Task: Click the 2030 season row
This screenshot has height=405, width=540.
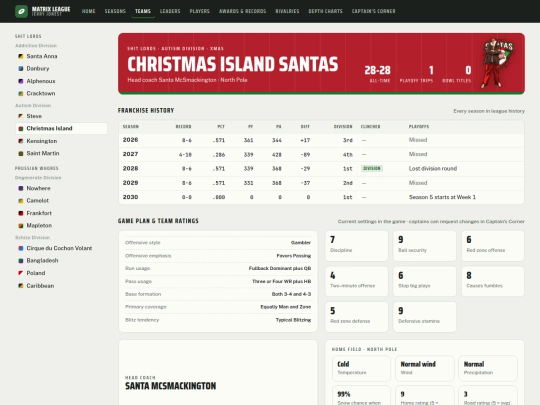Action: 321,197
